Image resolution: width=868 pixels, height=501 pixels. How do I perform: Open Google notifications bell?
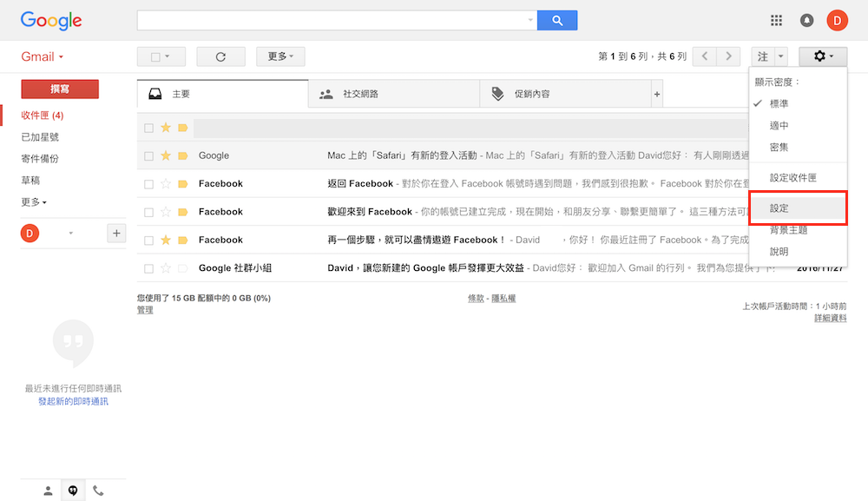point(807,20)
